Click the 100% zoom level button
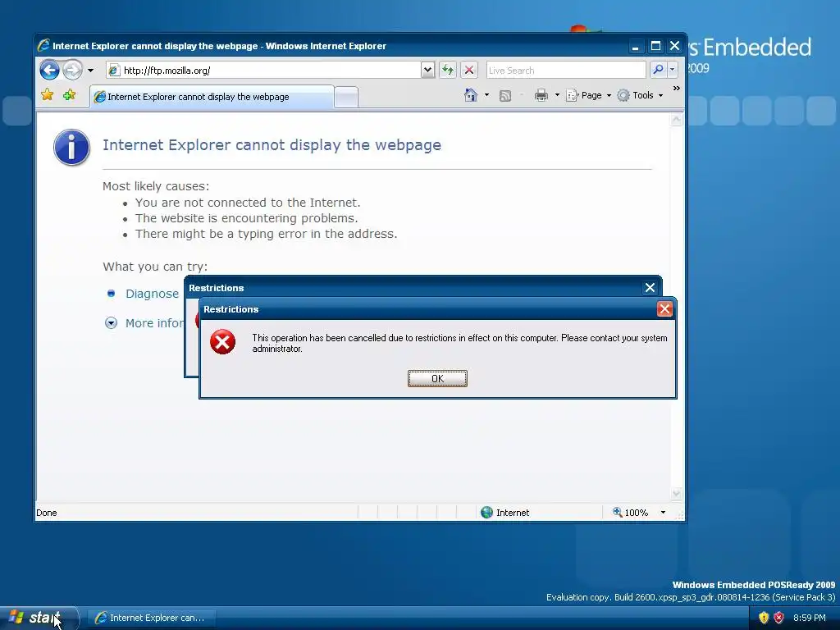The image size is (840, 630). tap(631, 513)
